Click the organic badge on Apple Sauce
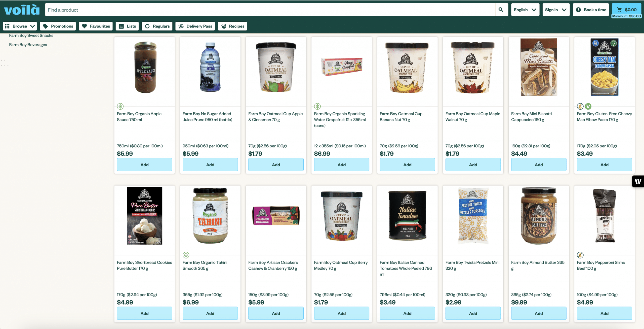644x329 pixels. click(x=120, y=106)
